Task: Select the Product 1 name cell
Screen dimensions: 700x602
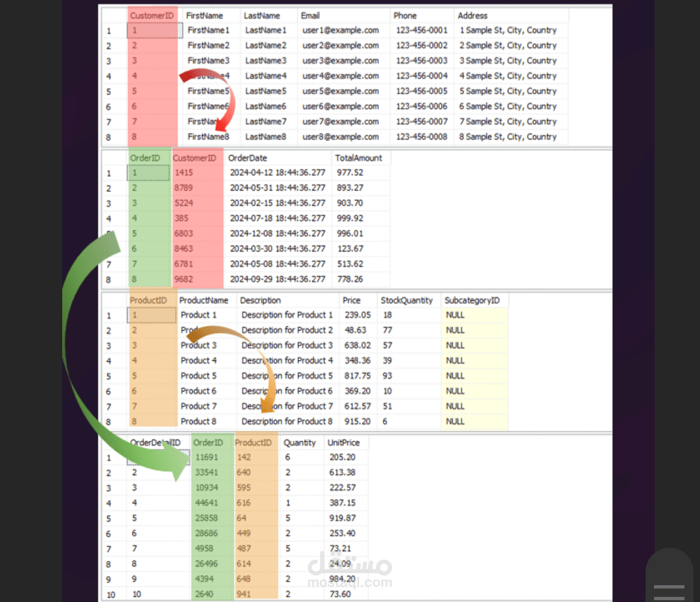Action: [x=199, y=315]
